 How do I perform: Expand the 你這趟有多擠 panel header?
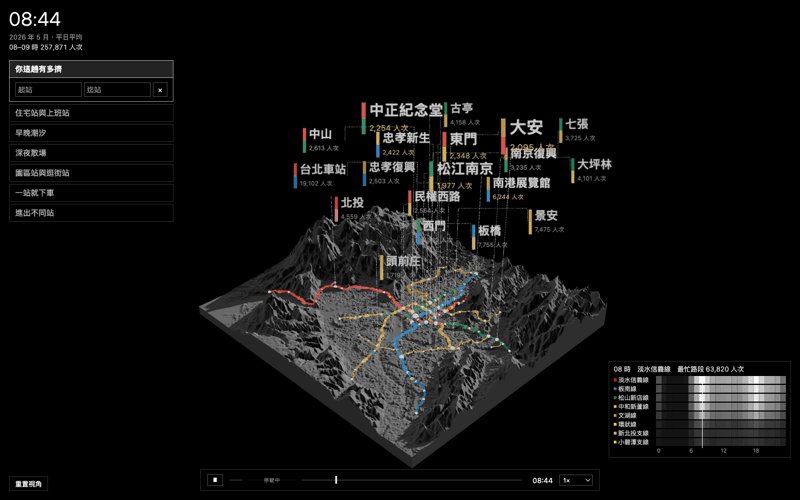click(91, 69)
